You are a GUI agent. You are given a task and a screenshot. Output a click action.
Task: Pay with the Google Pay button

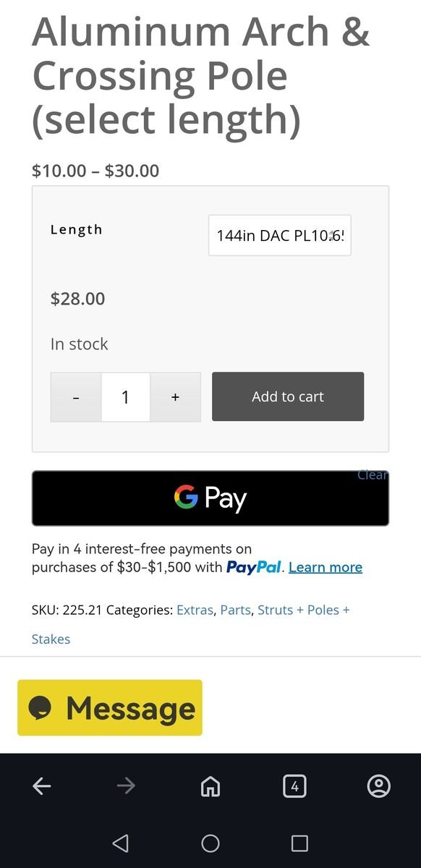[210, 498]
